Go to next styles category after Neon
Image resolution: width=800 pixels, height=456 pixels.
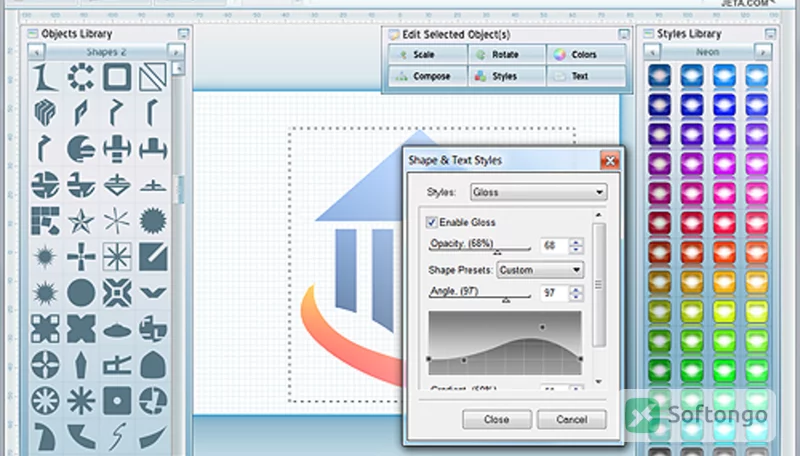[763, 52]
